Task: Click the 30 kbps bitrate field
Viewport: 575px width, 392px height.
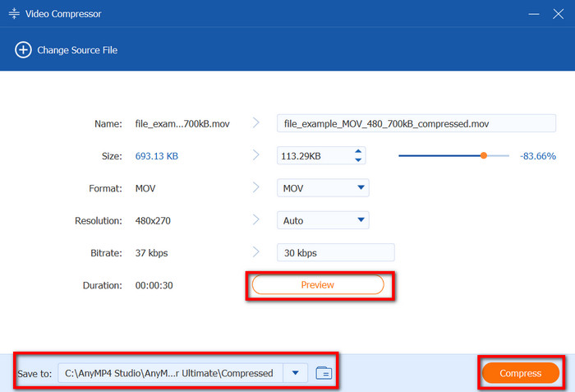Action: click(335, 252)
